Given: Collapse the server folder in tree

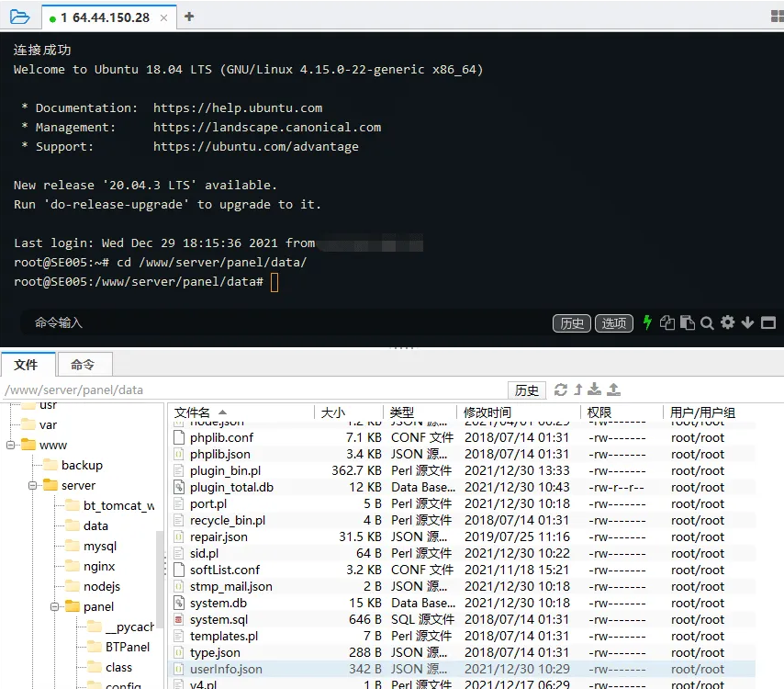Looking at the screenshot, I should click(33, 485).
